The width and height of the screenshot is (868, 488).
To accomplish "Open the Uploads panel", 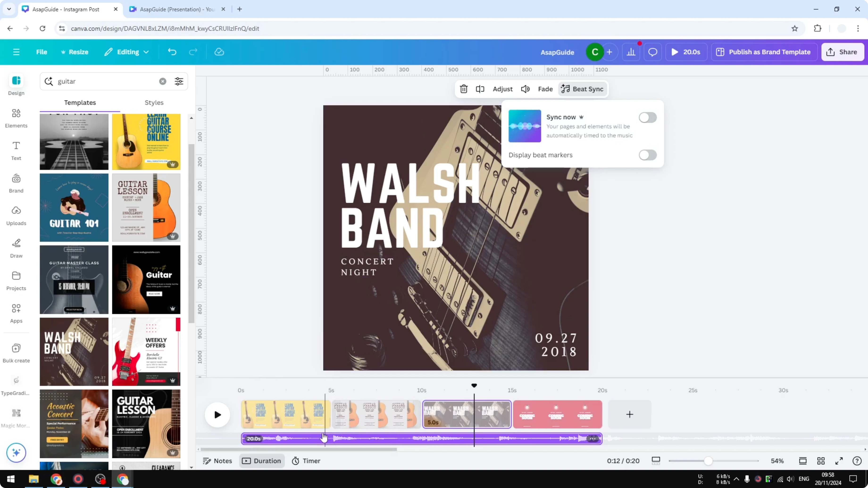I will pos(16,215).
